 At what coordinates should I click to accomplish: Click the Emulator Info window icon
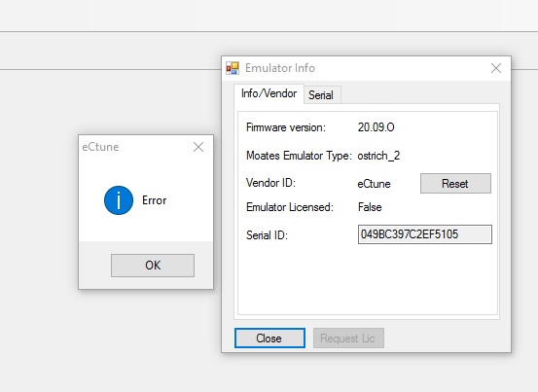click(233, 68)
